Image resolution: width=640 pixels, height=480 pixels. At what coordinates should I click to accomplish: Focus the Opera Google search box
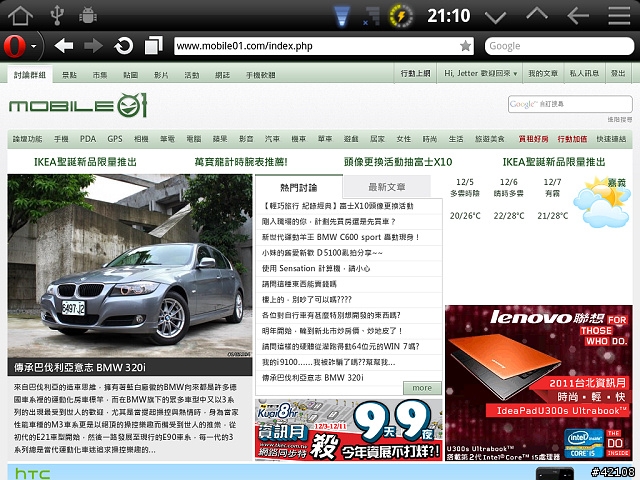click(559, 46)
